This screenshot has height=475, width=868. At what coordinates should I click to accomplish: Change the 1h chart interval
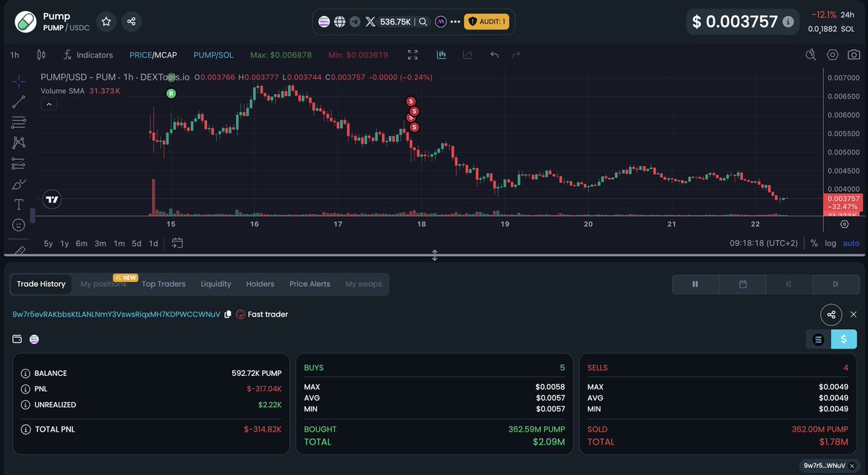(x=14, y=55)
